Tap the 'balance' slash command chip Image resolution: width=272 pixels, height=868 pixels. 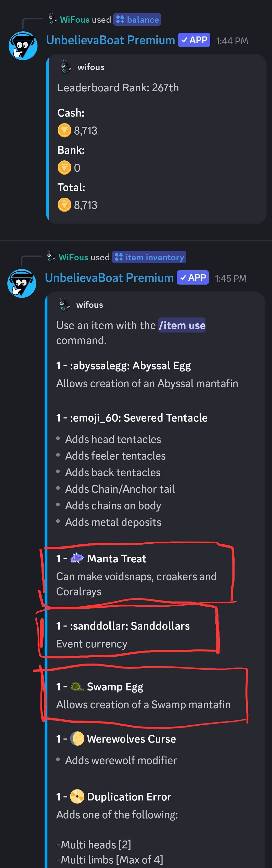tap(137, 20)
